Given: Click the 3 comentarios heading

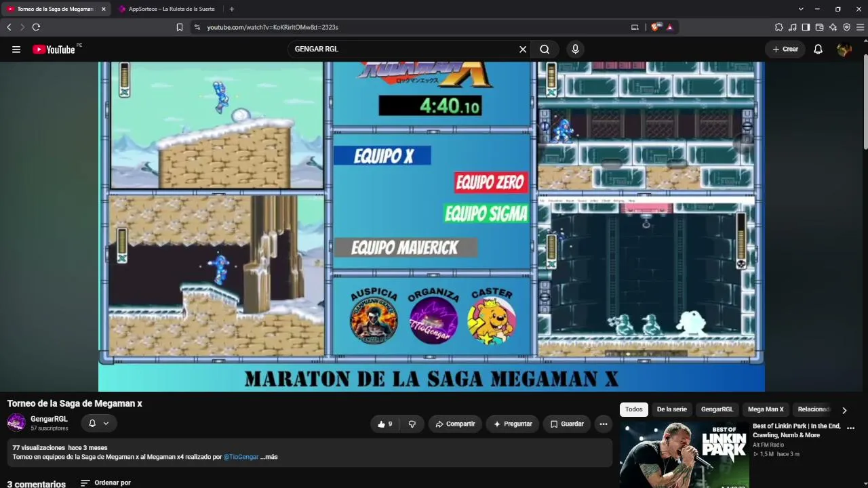Looking at the screenshot, I should click(x=37, y=484).
